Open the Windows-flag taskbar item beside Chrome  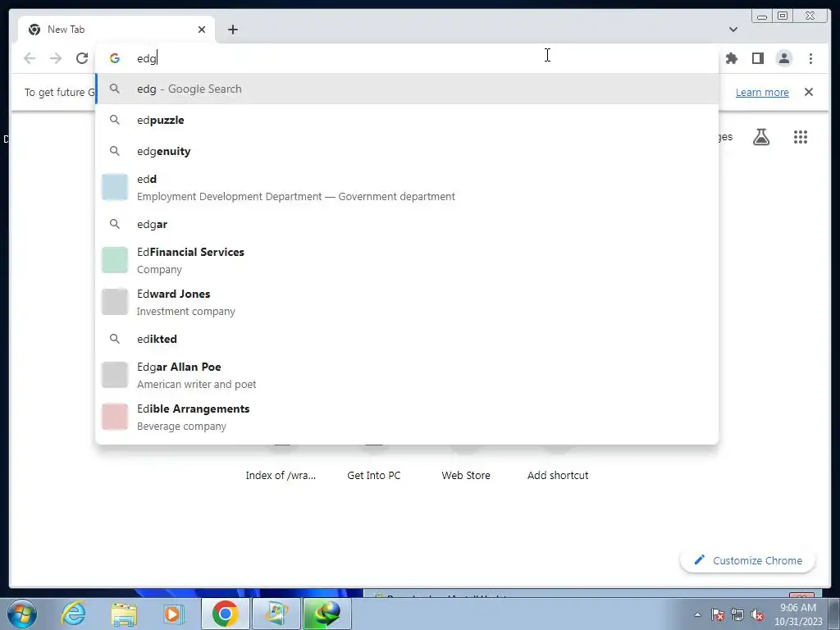pos(276,614)
